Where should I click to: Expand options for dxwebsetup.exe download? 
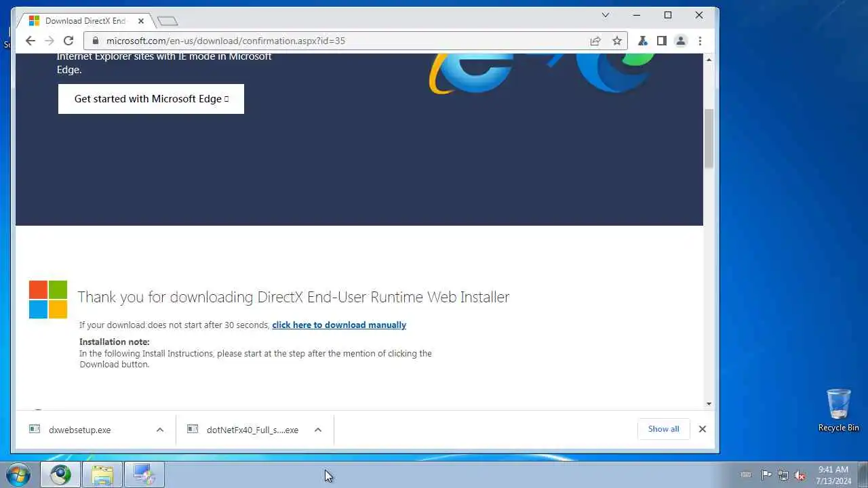click(160, 430)
